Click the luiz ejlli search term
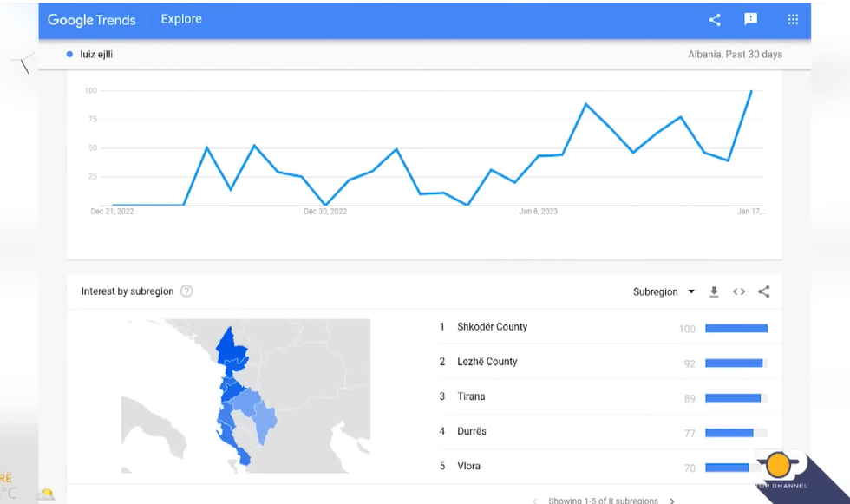This screenshot has width=850, height=504. (96, 55)
